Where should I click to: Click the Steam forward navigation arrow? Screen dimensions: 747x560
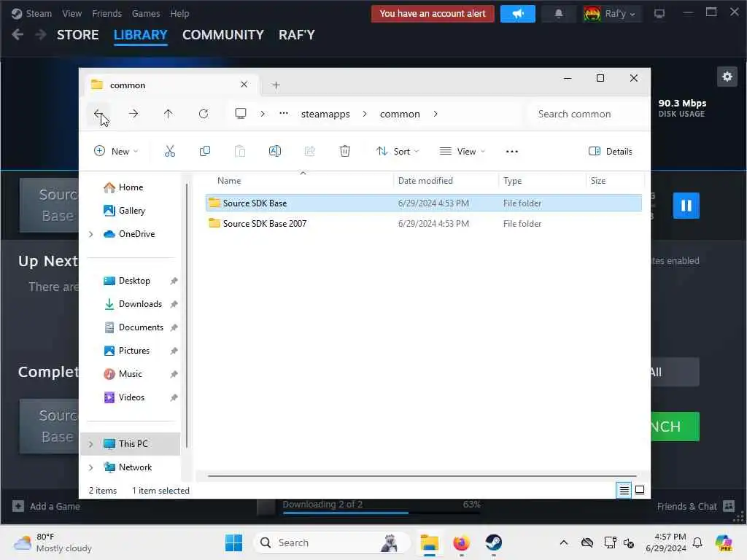point(41,35)
